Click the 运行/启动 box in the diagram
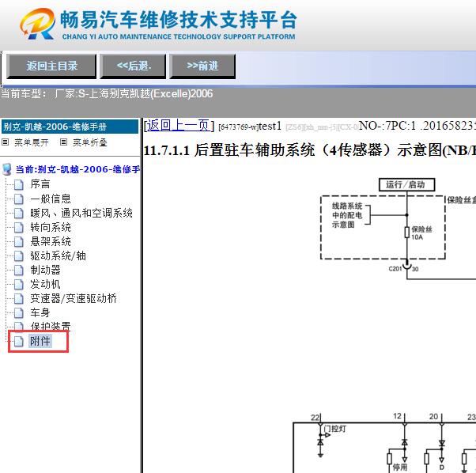The image size is (476, 473). (x=406, y=184)
